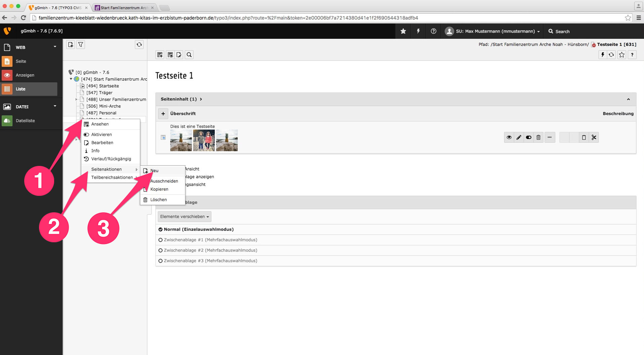Open the Dateiliste module in sidebar
644x355 pixels.
point(25,120)
